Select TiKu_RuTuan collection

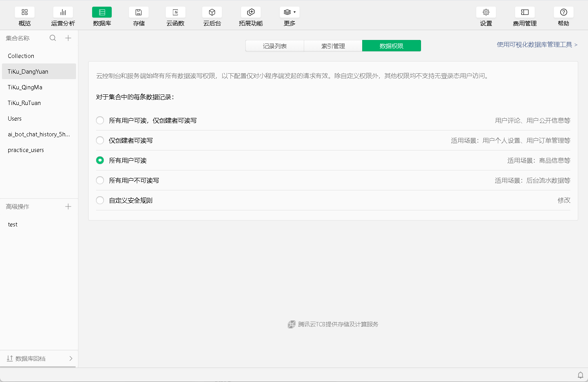pos(38,103)
